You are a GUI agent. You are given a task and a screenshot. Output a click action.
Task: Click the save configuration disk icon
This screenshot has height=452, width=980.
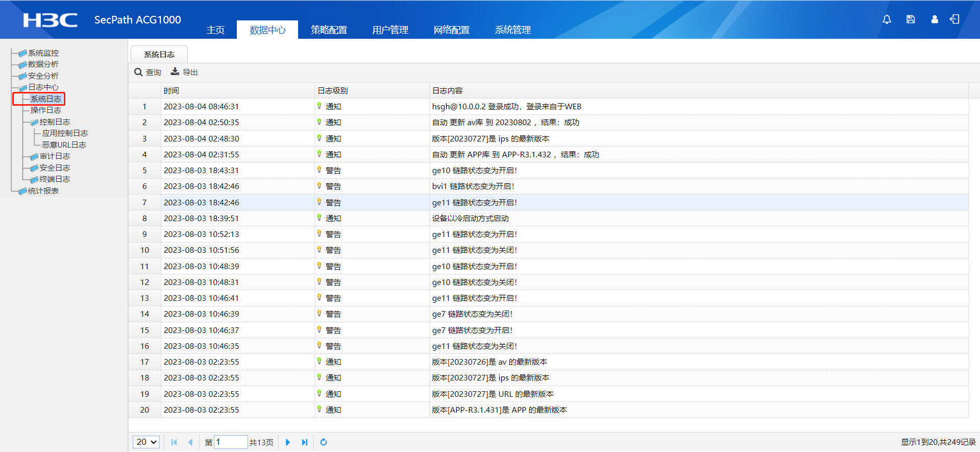click(x=911, y=19)
